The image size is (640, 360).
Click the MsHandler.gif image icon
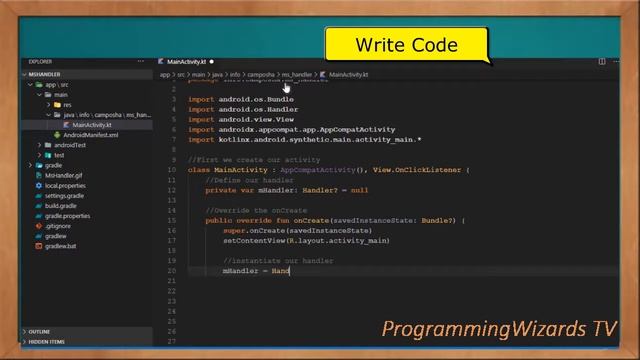[x=39, y=175]
